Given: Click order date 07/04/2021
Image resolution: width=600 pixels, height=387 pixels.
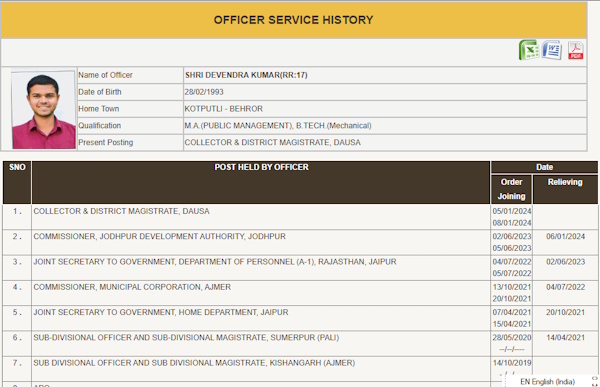Looking at the screenshot, I should (512, 312).
